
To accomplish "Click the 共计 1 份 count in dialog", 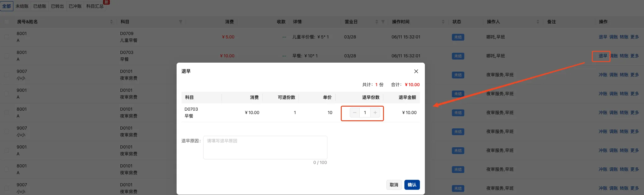I will [x=373, y=85].
